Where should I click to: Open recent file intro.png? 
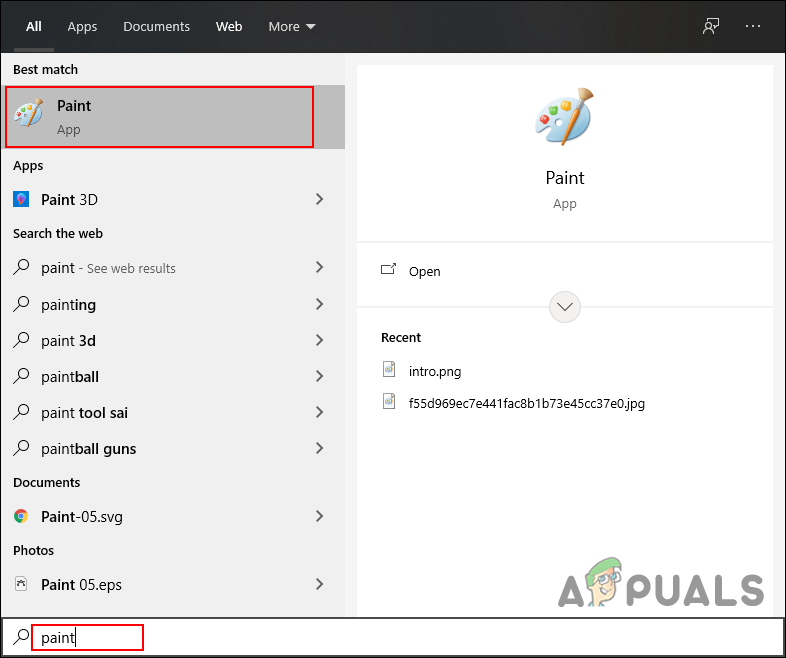point(435,371)
